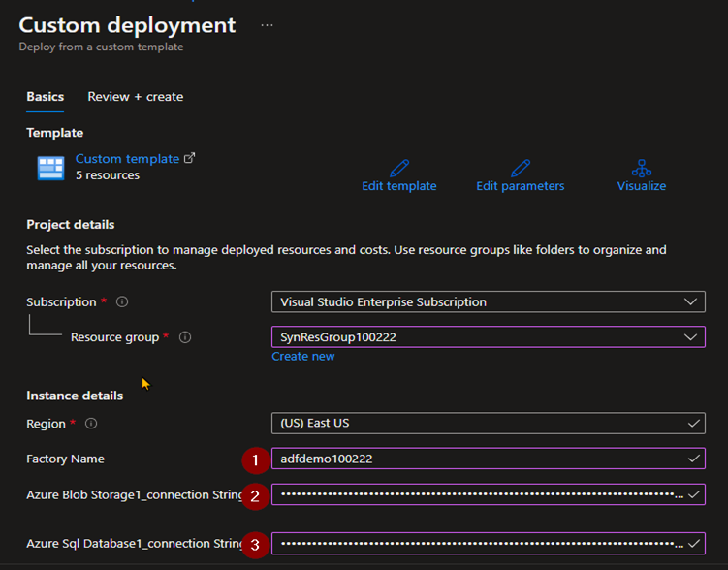Expand the Subscription dropdown

coord(489,301)
